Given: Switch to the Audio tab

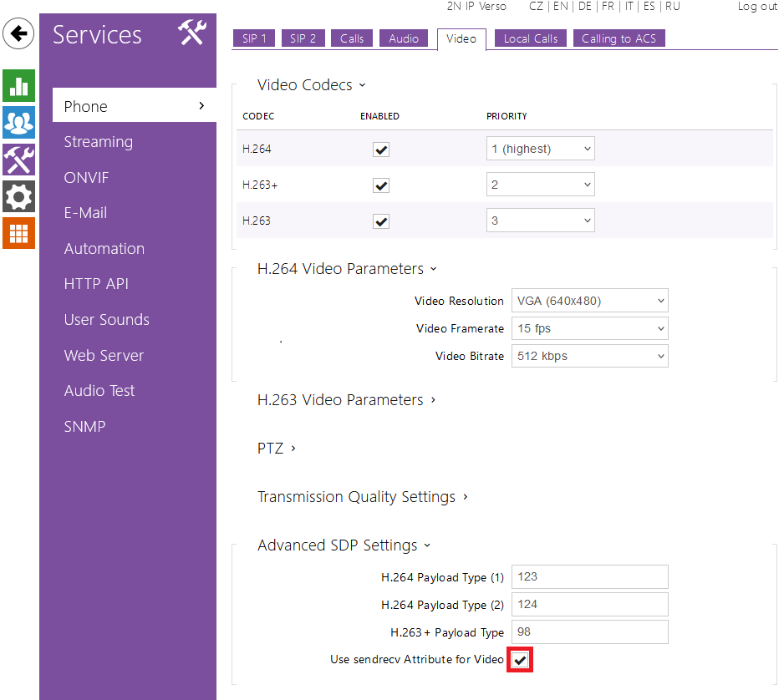Looking at the screenshot, I should coord(404,38).
